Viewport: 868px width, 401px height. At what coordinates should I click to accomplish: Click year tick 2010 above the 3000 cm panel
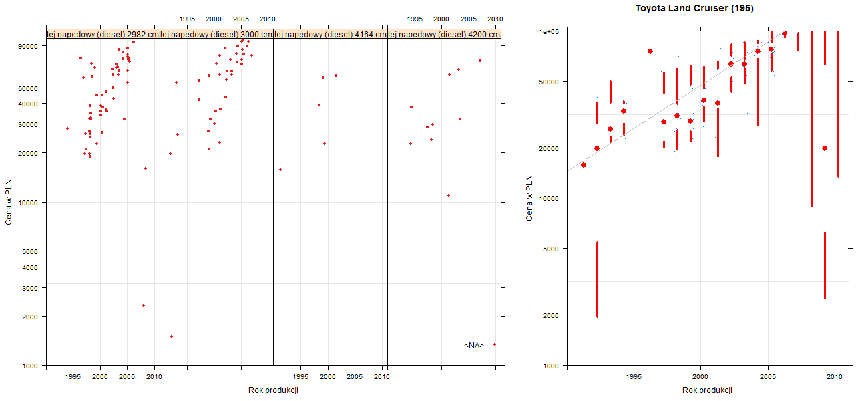pos(268,19)
